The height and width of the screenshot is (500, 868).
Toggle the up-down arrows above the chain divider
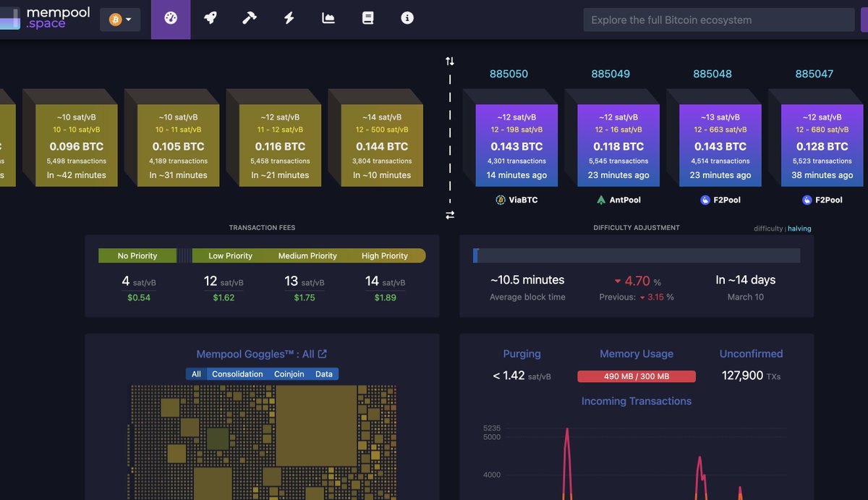click(x=450, y=62)
